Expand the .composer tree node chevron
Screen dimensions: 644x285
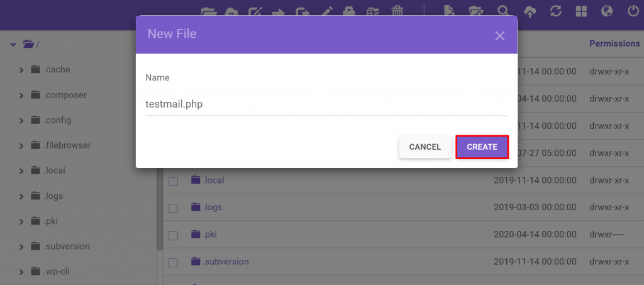[21, 95]
